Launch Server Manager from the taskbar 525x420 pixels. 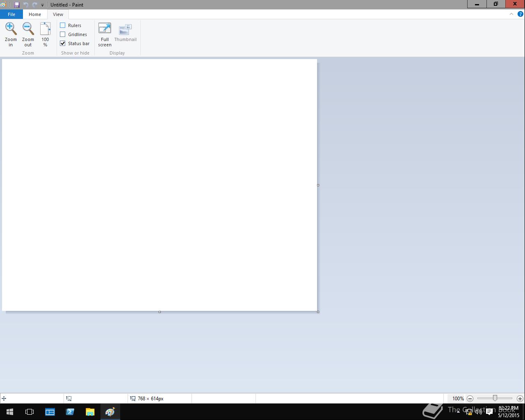(x=50, y=411)
